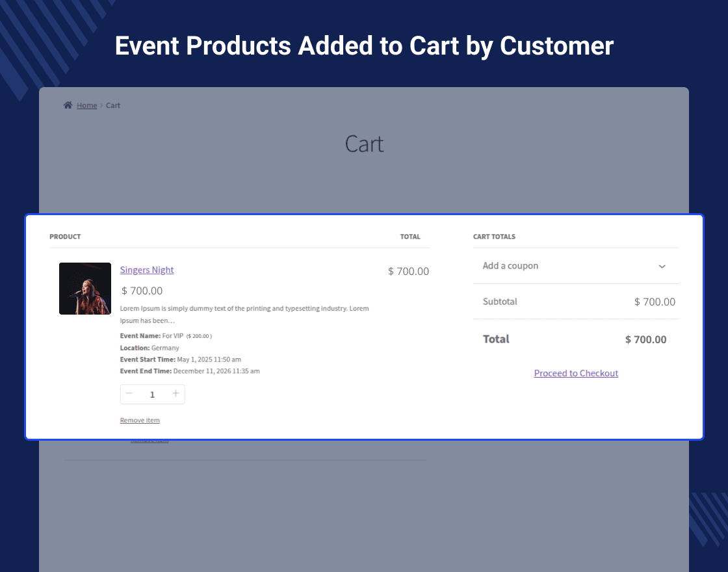728x572 pixels.
Task: Decrease quantity using the stepper control
Action: 129,394
